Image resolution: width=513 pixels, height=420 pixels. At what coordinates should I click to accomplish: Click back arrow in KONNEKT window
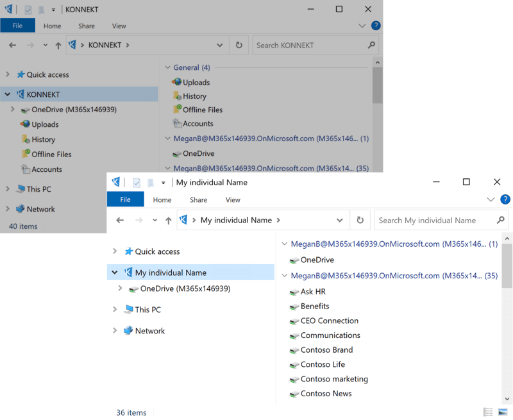point(12,45)
